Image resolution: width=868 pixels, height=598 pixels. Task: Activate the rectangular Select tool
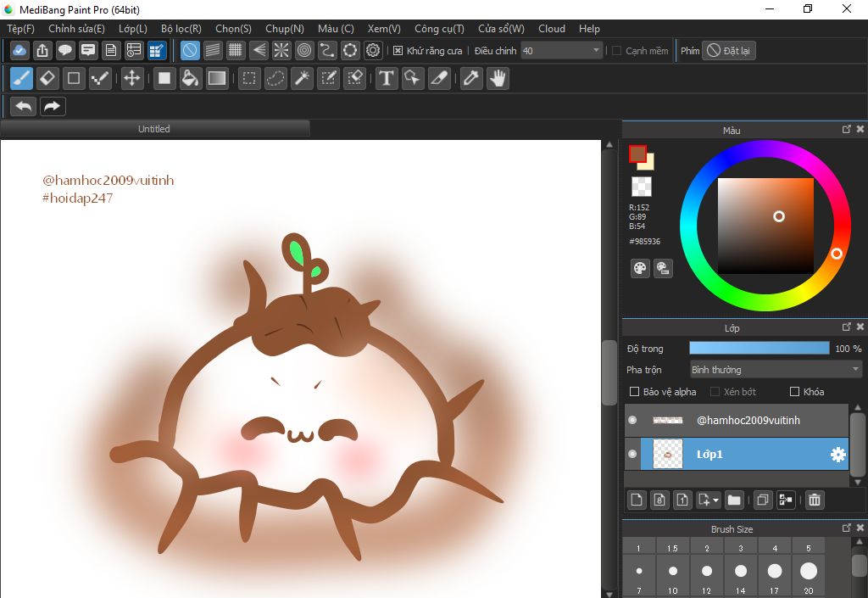tap(249, 78)
